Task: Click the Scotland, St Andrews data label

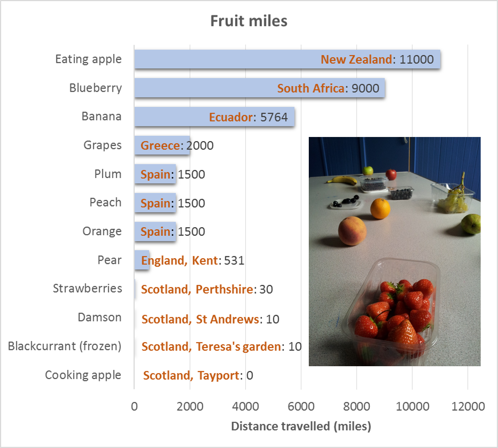Action: (210, 319)
